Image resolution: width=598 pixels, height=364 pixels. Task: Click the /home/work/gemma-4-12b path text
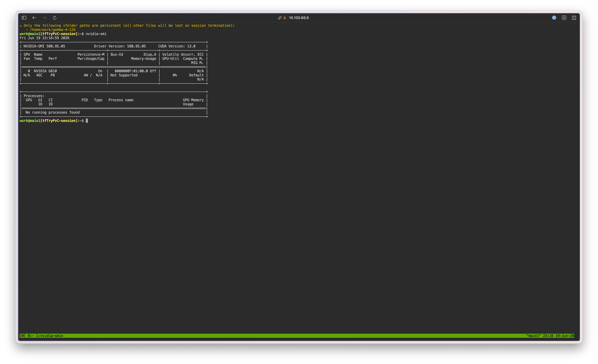tap(53, 30)
